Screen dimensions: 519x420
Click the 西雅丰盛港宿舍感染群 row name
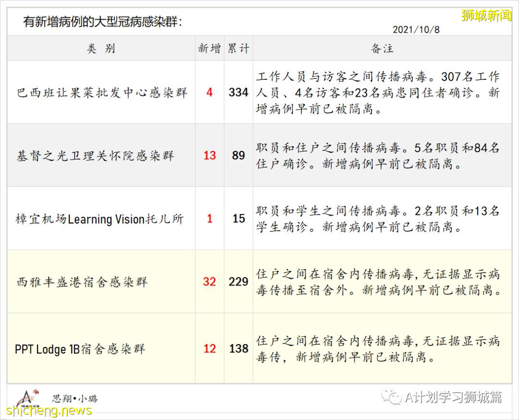82,282
